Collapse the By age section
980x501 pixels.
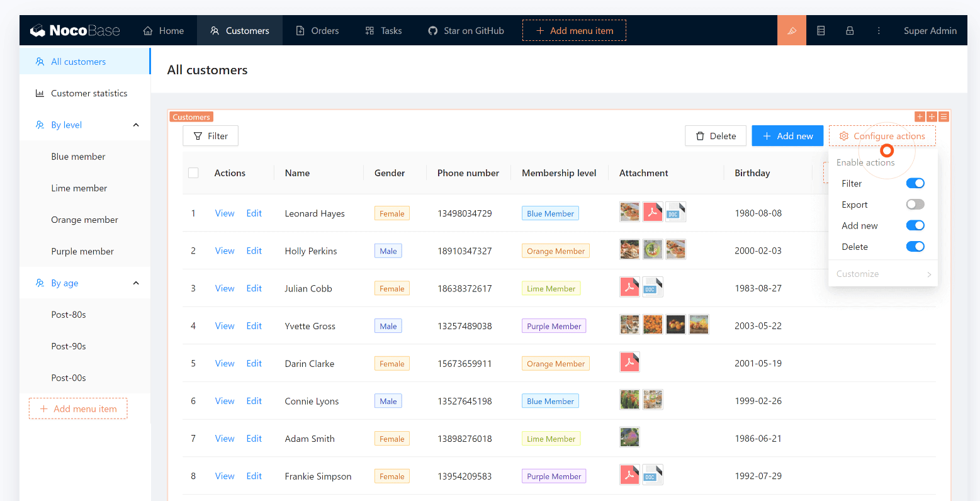(x=135, y=283)
